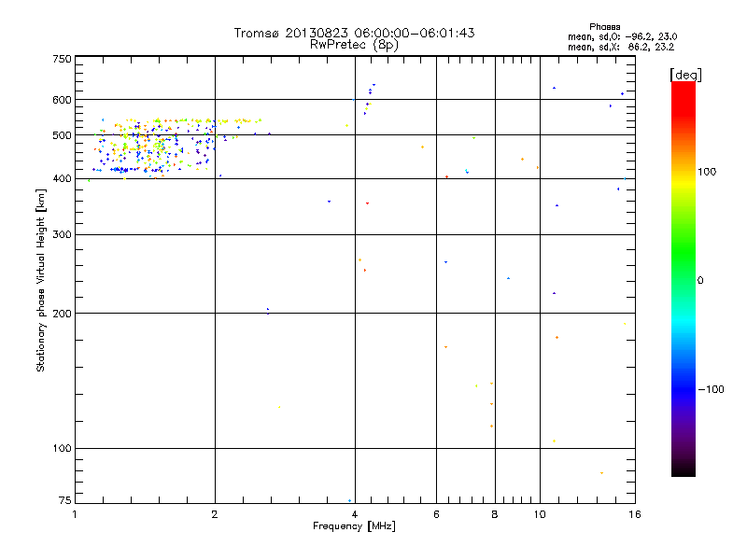The width and height of the screenshot is (747, 560).
Task: Click the 'Stationary phase Virtual Height [km]' axis title
Action: (x=40, y=280)
